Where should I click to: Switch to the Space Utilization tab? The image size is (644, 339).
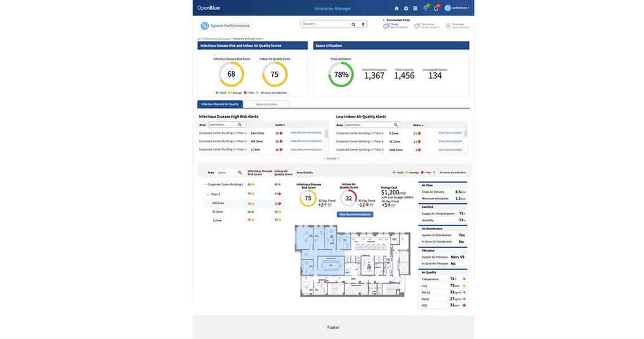(266, 104)
